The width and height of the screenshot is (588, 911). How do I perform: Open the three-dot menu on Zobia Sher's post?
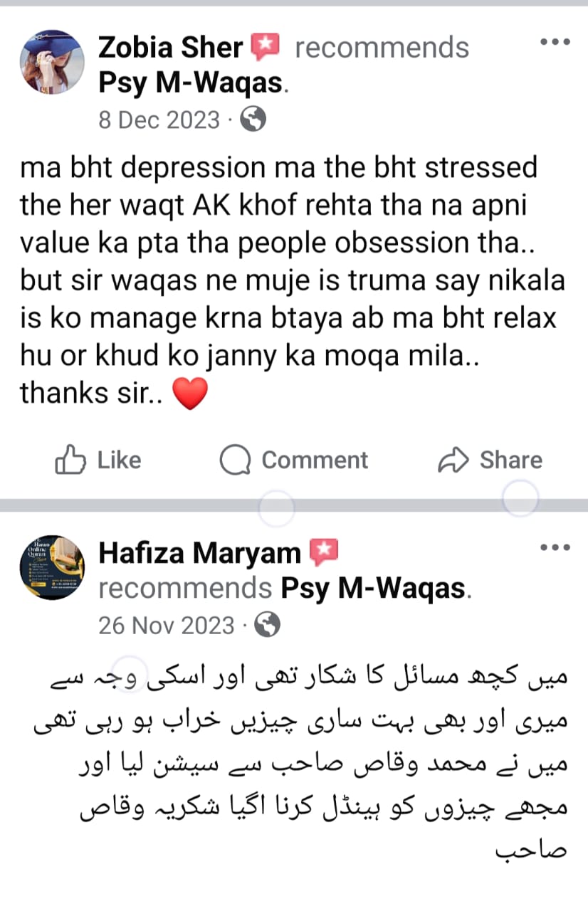555,43
